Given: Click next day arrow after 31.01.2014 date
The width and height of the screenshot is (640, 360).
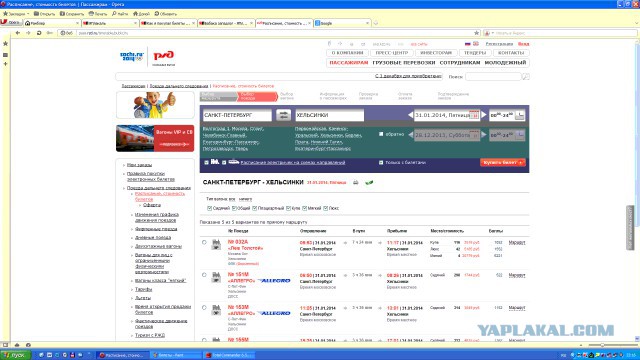Looking at the screenshot, I should tap(484, 115).
